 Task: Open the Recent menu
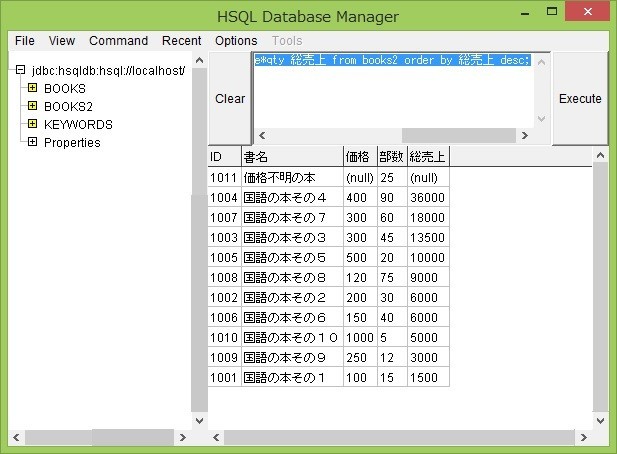click(181, 41)
